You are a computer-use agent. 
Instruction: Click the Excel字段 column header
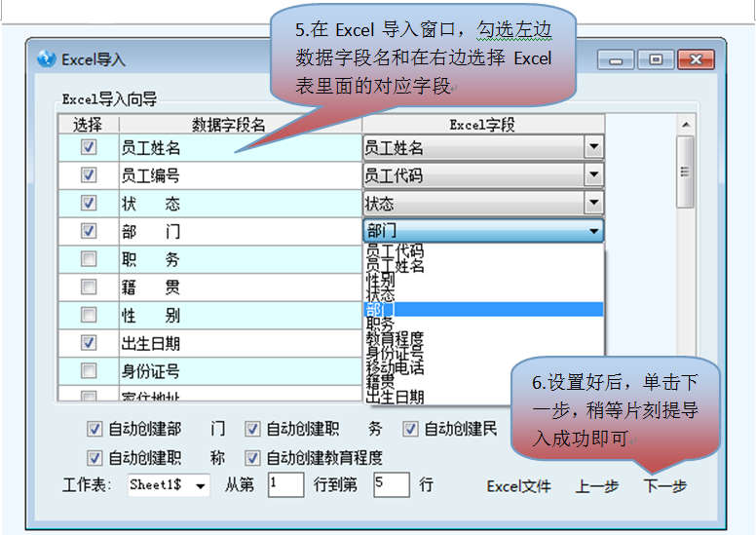coord(483,125)
